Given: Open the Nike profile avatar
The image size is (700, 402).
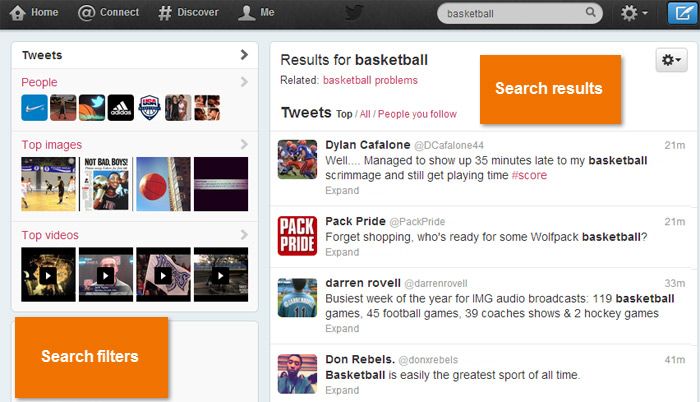Looking at the screenshot, I should point(34,108).
